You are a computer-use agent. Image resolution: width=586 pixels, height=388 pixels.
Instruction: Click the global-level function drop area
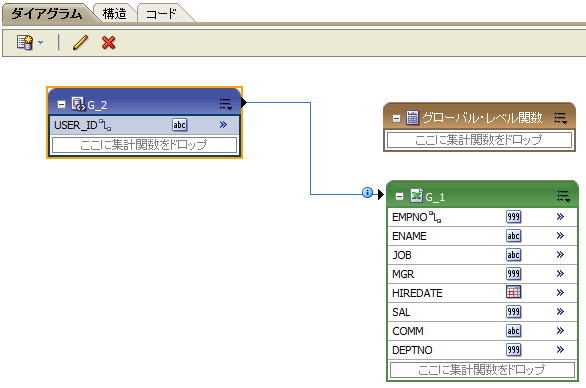(479, 140)
